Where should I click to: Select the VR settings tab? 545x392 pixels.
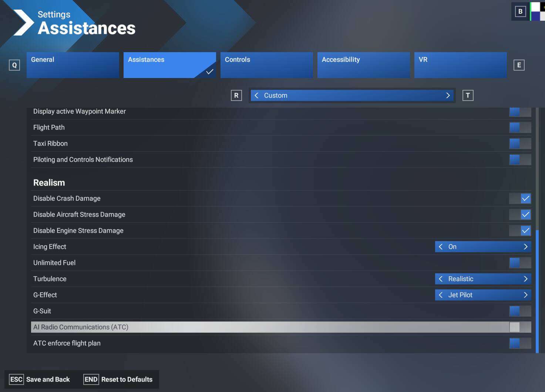click(x=460, y=65)
